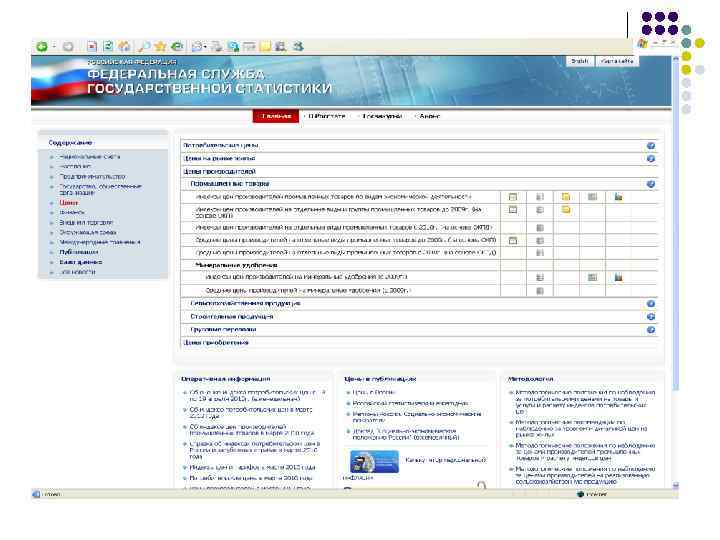The height and width of the screenshot is (540, 720).
Task: Open Предпринимательство in the sidebar contents
Action: [92, 176]
